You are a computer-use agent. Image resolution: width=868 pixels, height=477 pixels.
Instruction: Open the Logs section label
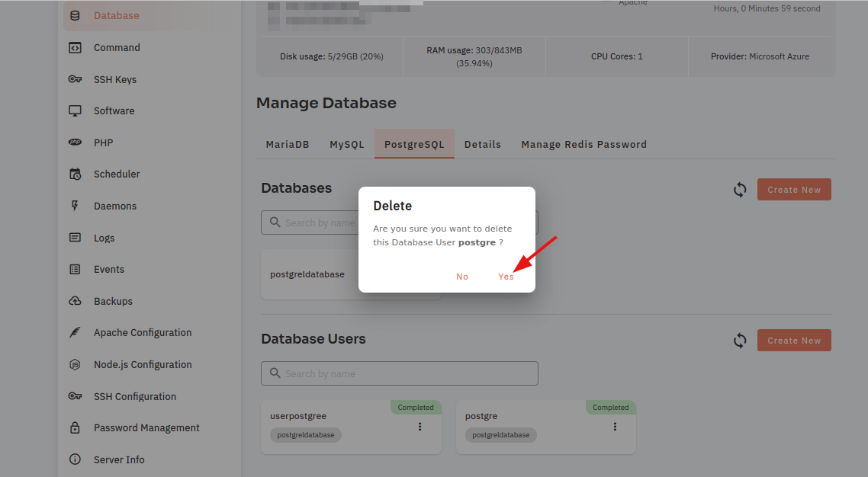tap(104, 238)
